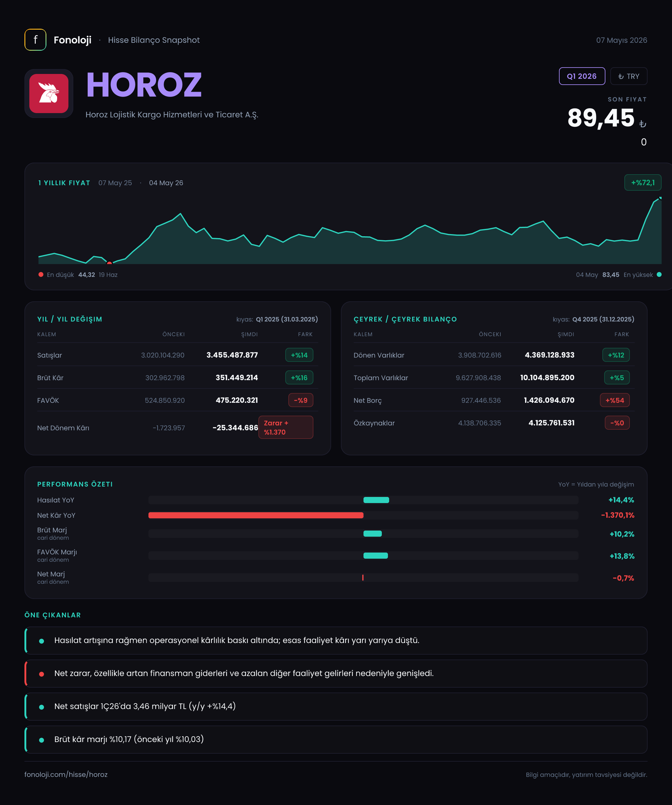Click the Özkaynaklar -%0 badge
The image size is (672, 805).
point(617,423)
